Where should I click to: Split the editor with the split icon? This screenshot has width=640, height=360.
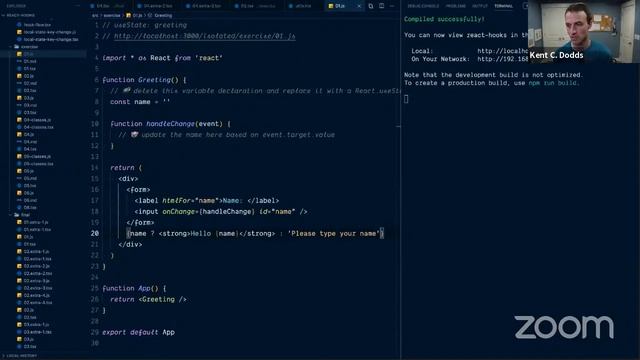[382, 6]
